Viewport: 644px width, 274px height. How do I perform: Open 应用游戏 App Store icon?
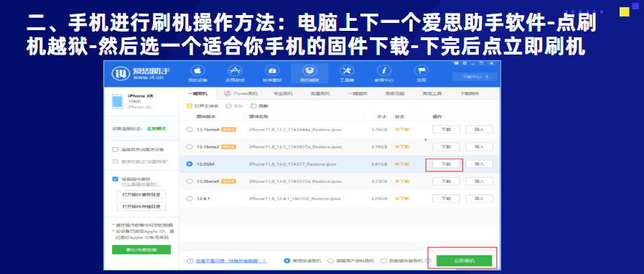[x=234, y=70]
